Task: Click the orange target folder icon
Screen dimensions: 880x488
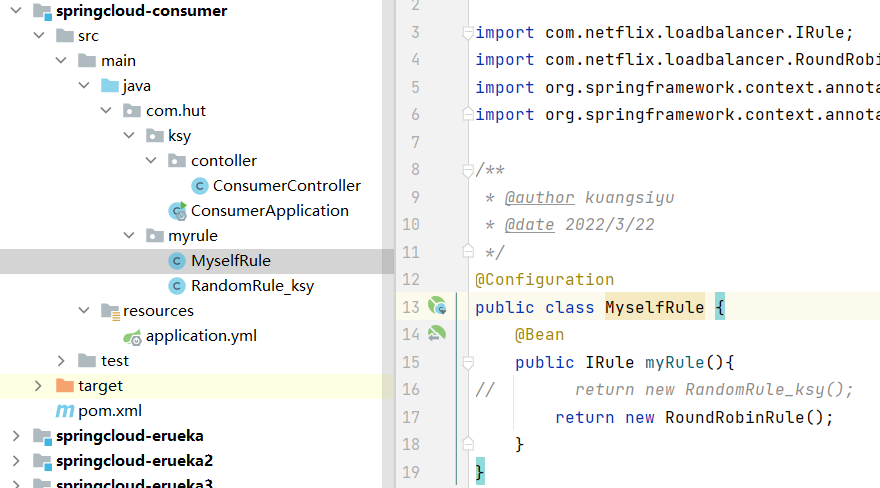Action: [65, 386]
